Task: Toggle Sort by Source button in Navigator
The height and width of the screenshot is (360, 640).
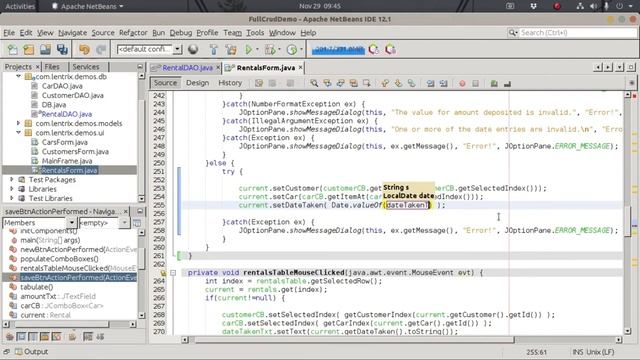Action: click(x=100, y=337)
